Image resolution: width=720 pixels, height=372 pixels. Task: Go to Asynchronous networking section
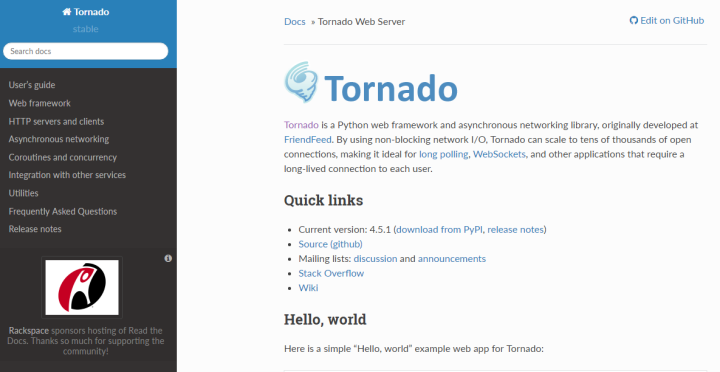tap(59, 139)
